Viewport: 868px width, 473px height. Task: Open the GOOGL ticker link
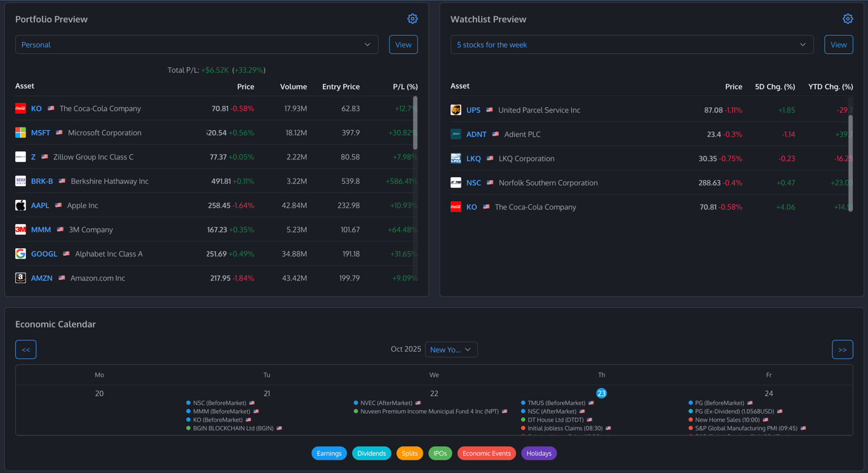click(x=44, y=253)
